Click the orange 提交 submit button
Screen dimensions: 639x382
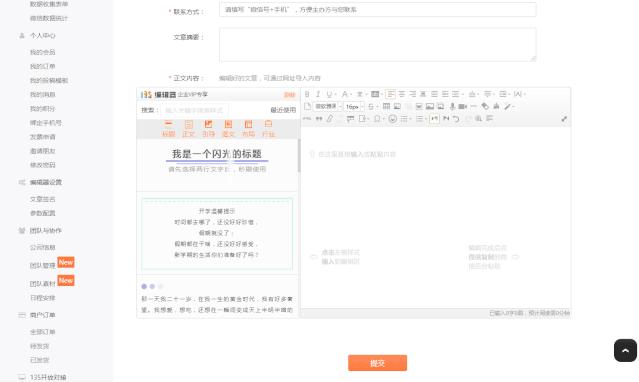click(377, 363)
